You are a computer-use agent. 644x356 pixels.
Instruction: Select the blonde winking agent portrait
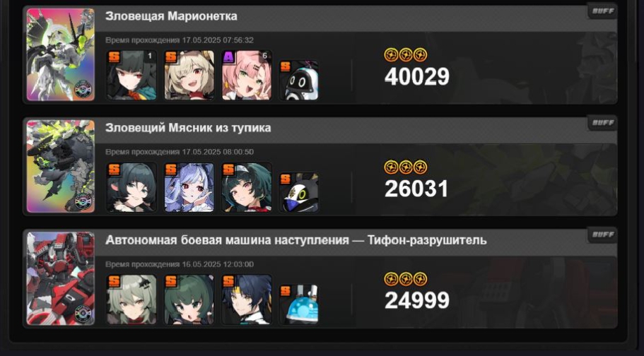point(189,75)
